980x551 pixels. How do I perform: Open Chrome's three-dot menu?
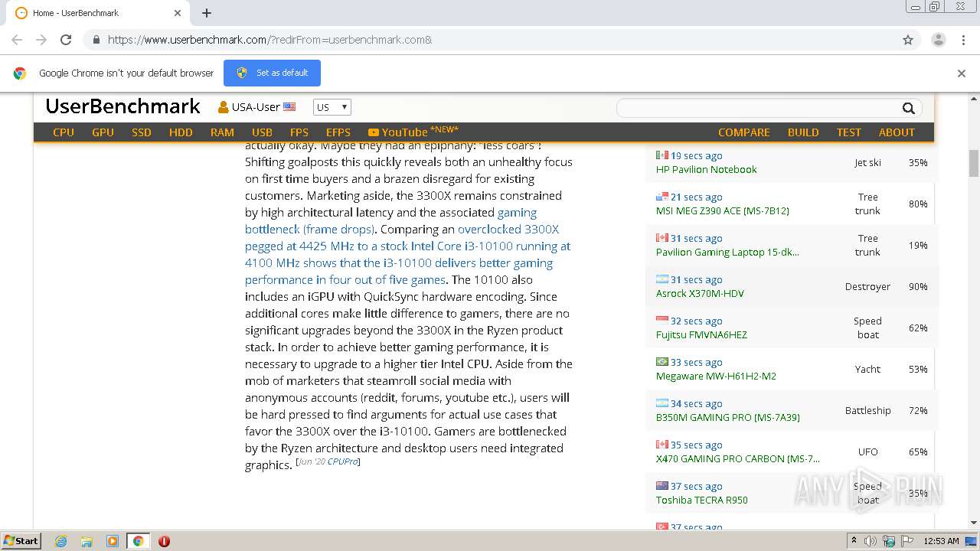(963, 40)
